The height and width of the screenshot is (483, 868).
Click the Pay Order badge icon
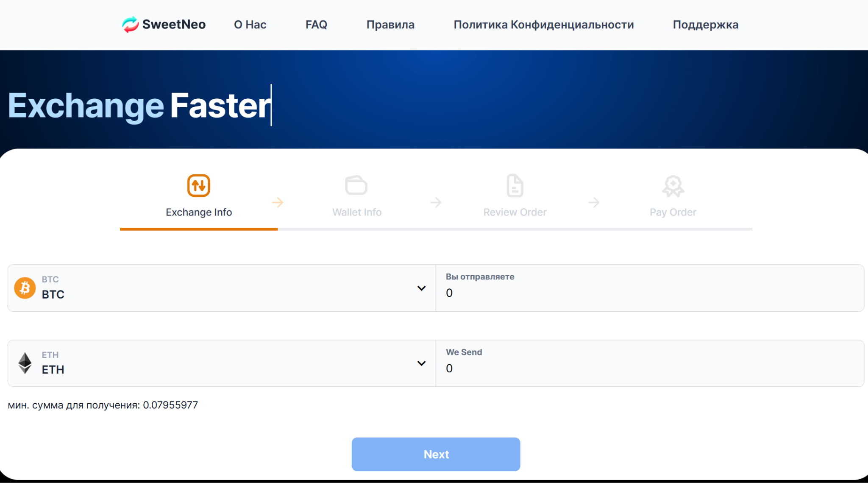673,186
